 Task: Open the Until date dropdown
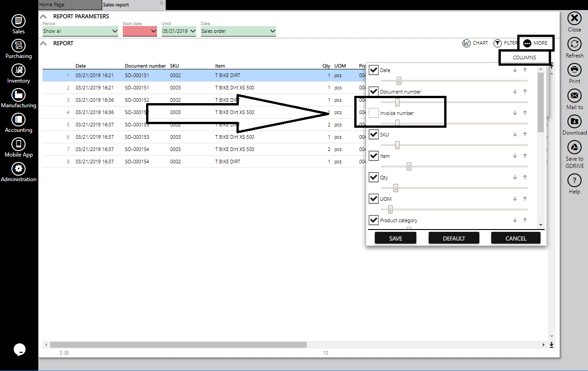point(178,31)
